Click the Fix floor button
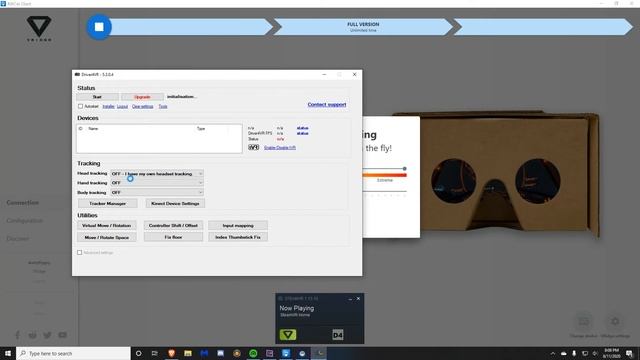The image size is (640, 360). (x=173, y=237)
